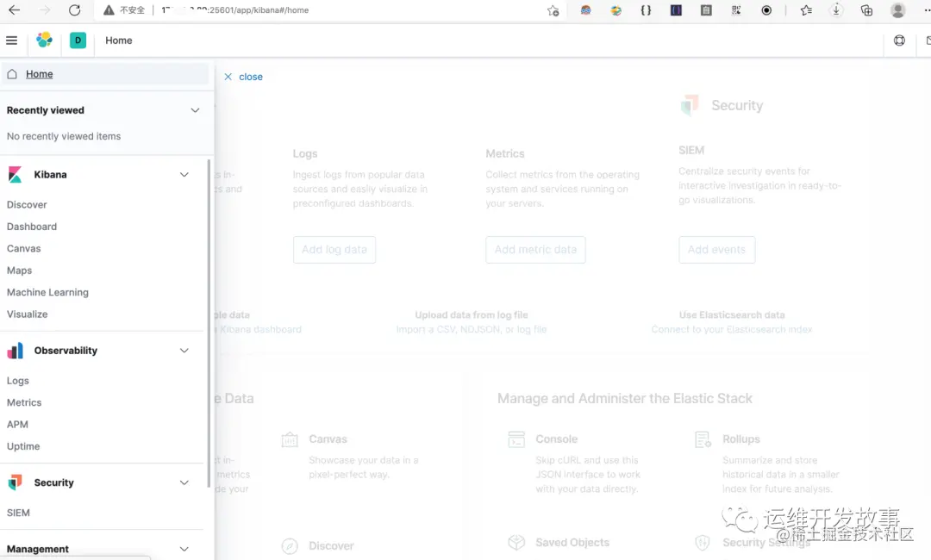
Task: Click the Home house icon in sidebar
Action: [x=12, y=74]
